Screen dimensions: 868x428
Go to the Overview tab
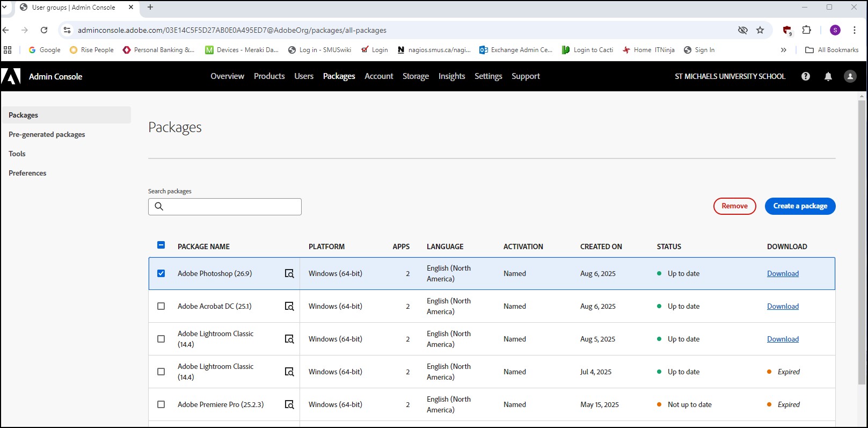[227, 76]
